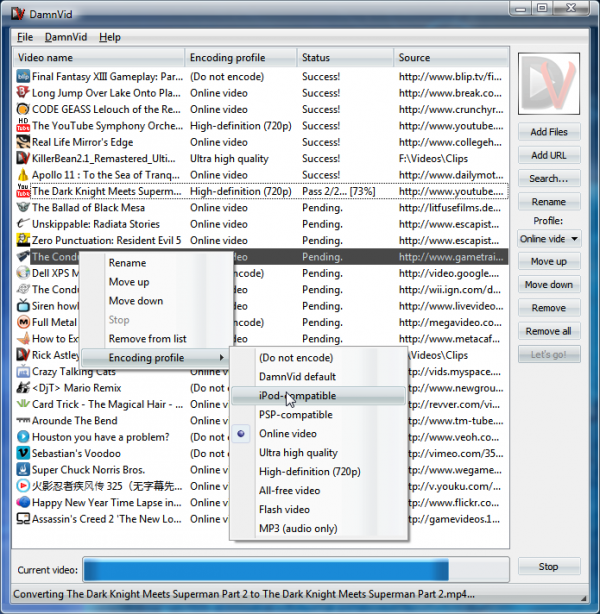Click the DamnVid logo in top right
600x614 pixels.
point(547,87)
